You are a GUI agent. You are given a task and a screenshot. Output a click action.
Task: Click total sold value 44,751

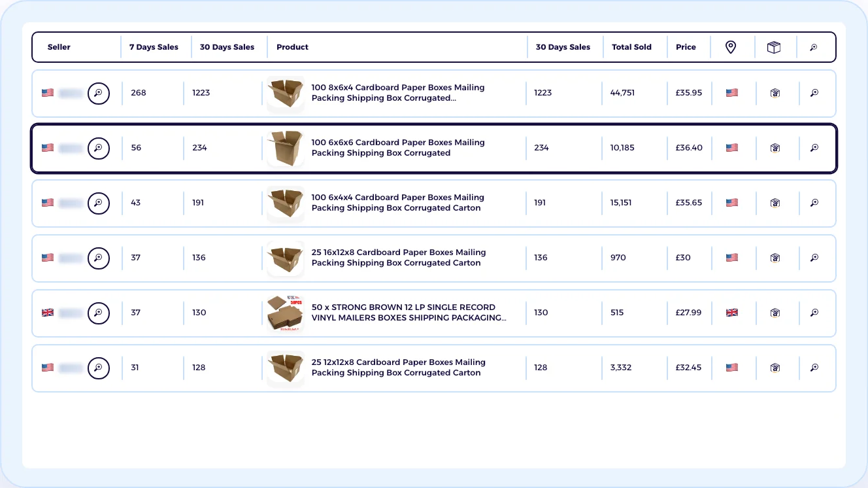tap(622, 93)
